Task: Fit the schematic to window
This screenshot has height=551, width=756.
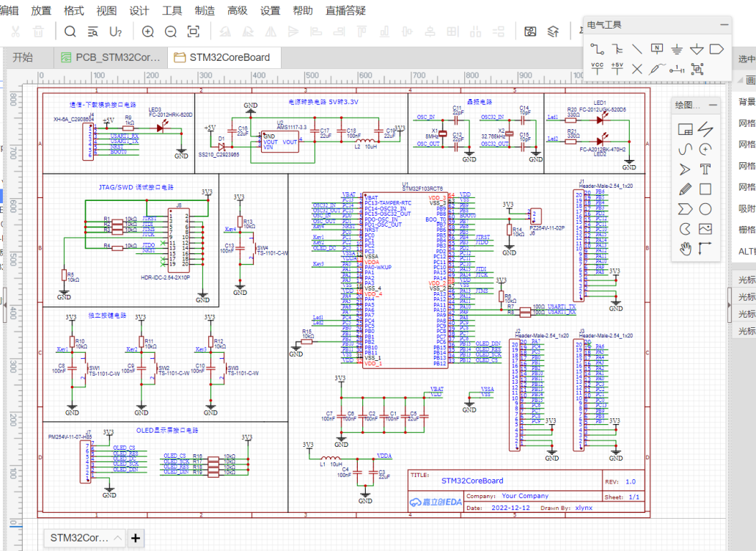Action: coord(194,32)
